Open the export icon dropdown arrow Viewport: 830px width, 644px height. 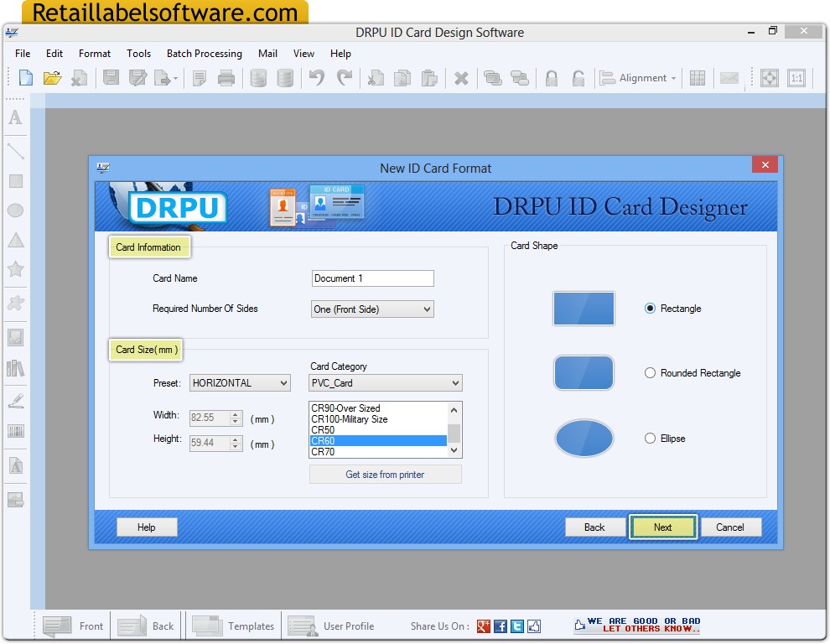(175, 79)
